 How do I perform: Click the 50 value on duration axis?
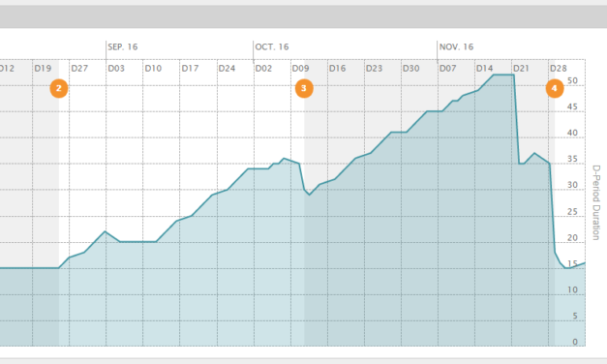click(572, 80)
